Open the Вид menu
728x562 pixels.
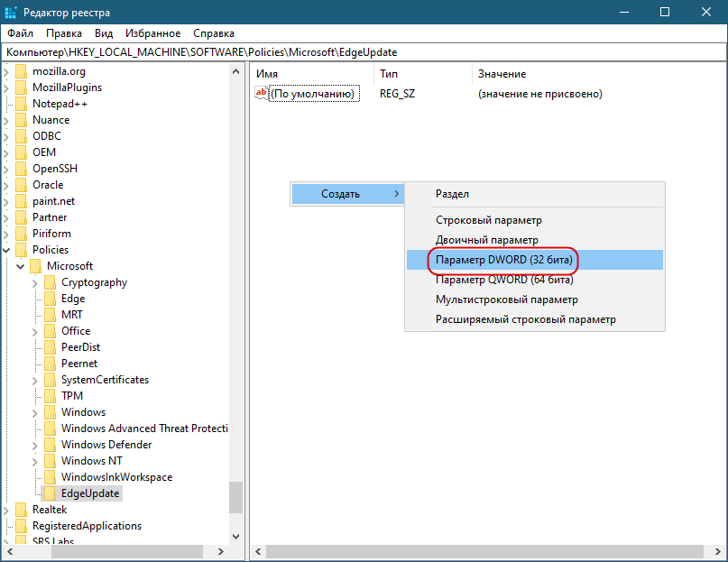click(x=104, y=33)
